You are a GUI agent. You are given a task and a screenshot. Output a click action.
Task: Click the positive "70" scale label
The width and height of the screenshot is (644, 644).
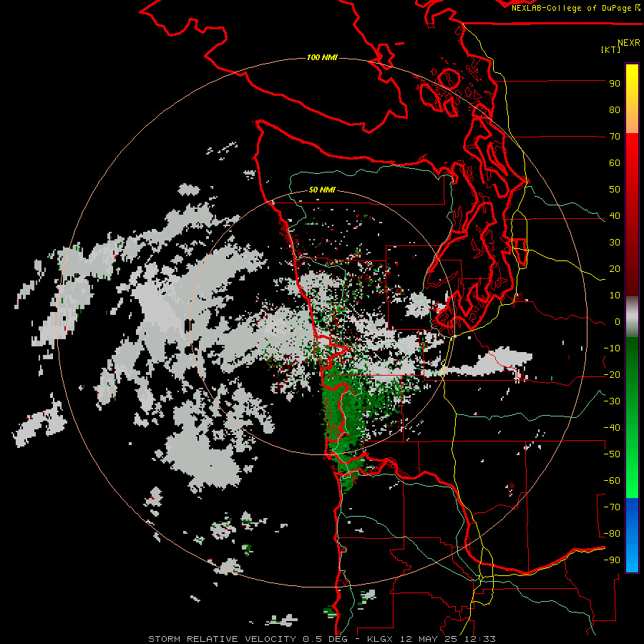[615, 137]
